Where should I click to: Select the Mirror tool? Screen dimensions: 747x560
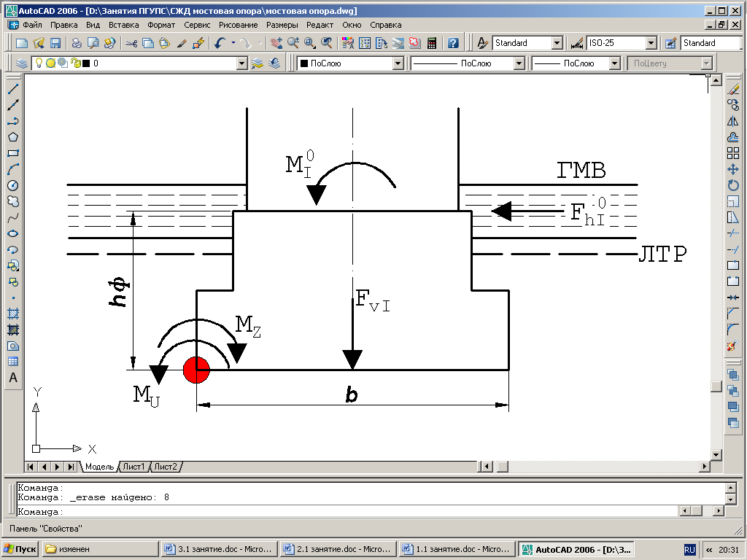point(733,122)
